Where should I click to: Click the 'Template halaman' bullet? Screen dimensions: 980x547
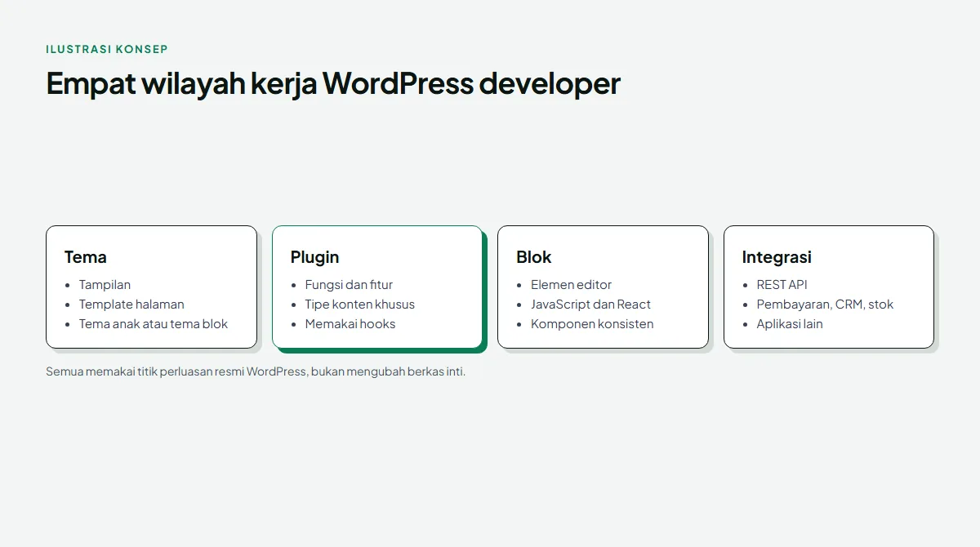pyautogui.click(x=131, y=305)
